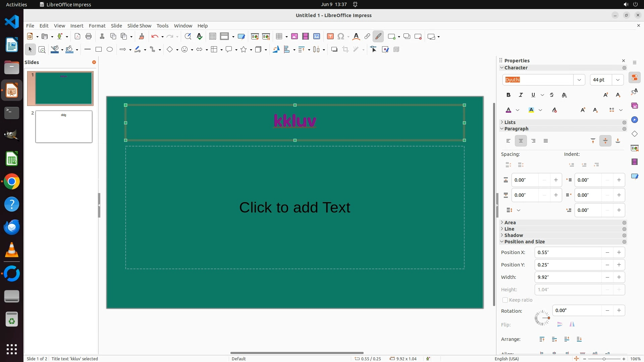This screenshot has width=644, height=362.
Task: Toggle the Display Grid icon
Action: coord(213,37)
